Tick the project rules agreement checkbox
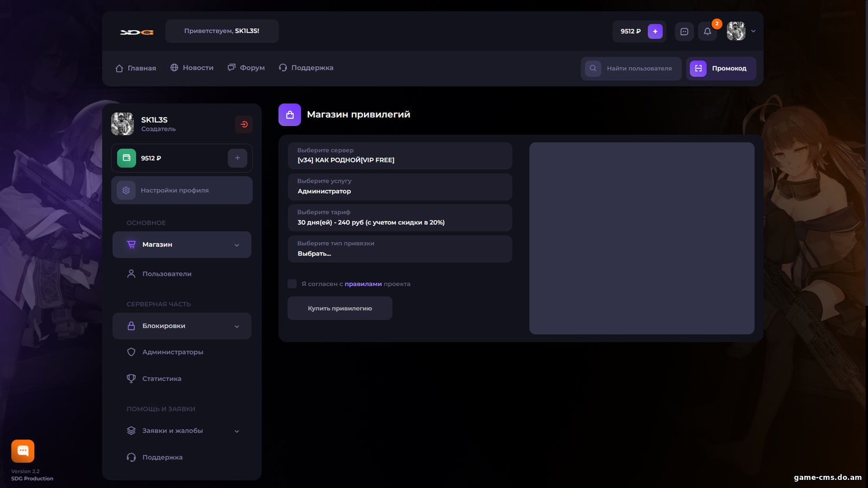Image resolution: width=868 pixels, height=488 pixels. click(292, 284)
